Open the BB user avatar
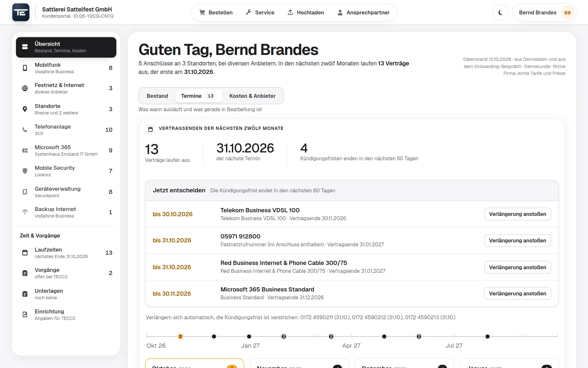588x368 pixels. pos(567,13)
